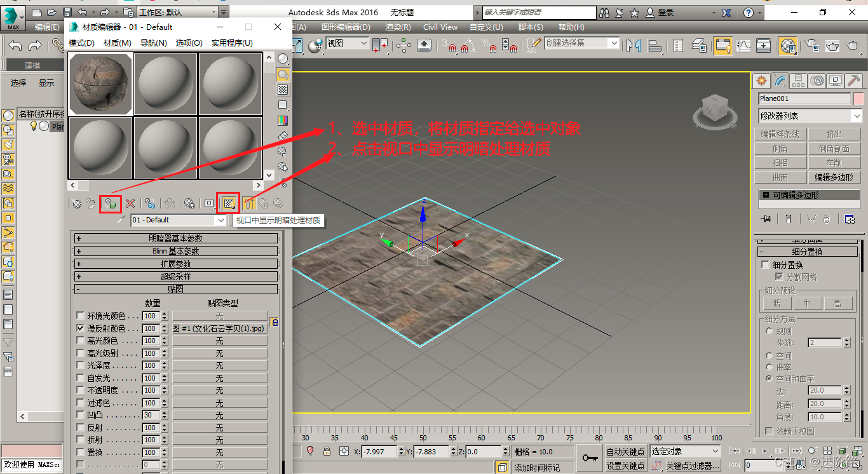Click Sample Type sphere icon in material editor
The height and width of the screenshot is (474, 868).
tap(283, 59)
